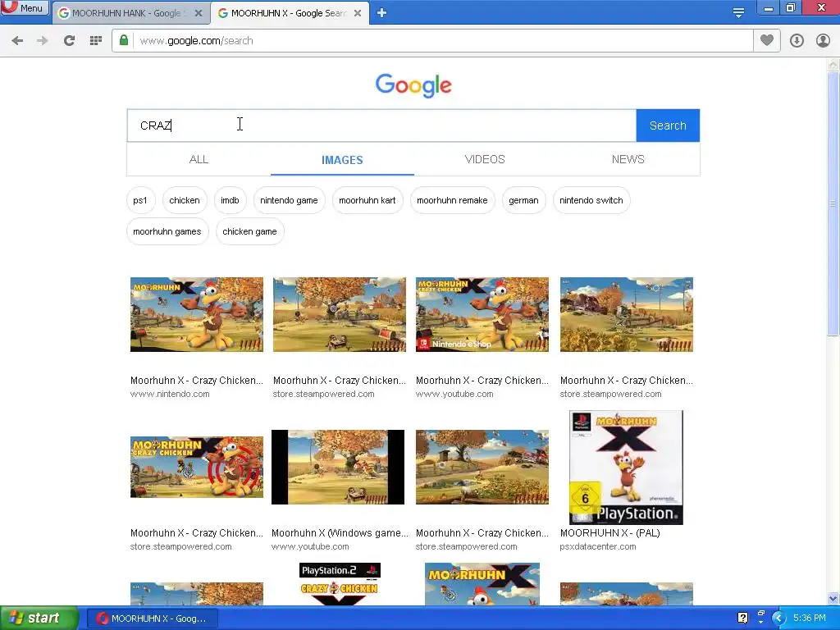The height and width of the screenshot is (630, 840).
Task: Close the MOORHUHN HANK tab
Action: pyautogui.click(x=199, y=13)
